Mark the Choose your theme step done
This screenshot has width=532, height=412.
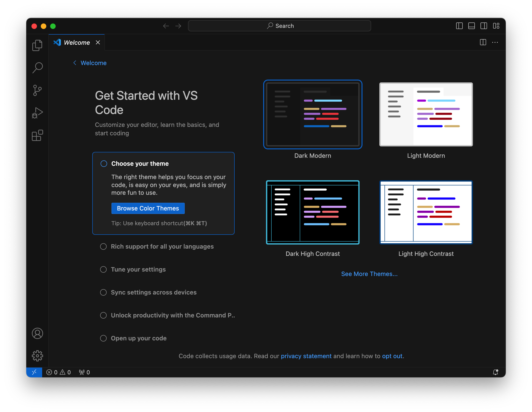(x=104, y=164)
